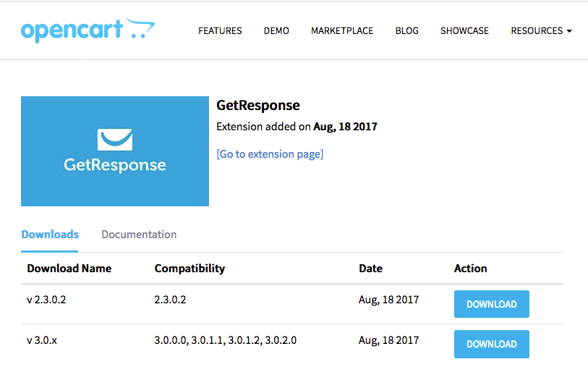The height and width of the screenshot is (375, 588).
Task: Click the OpenCart logo
Action: 88,30
